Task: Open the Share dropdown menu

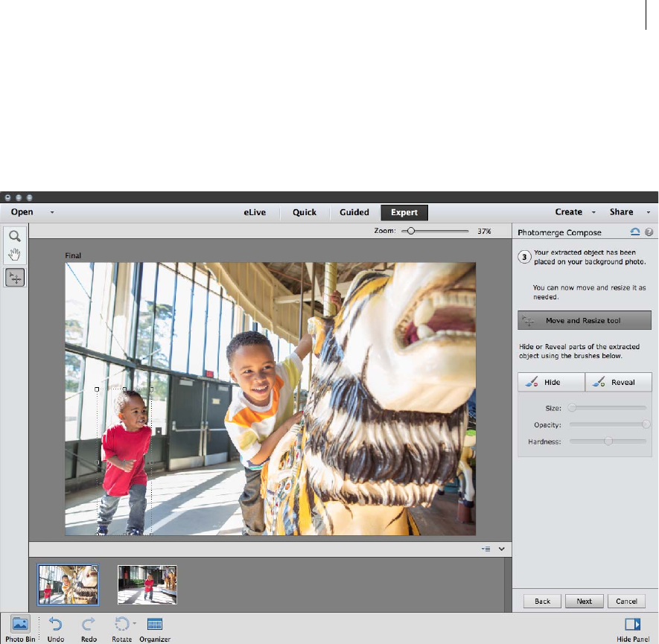Action: (x=648, y=212)
